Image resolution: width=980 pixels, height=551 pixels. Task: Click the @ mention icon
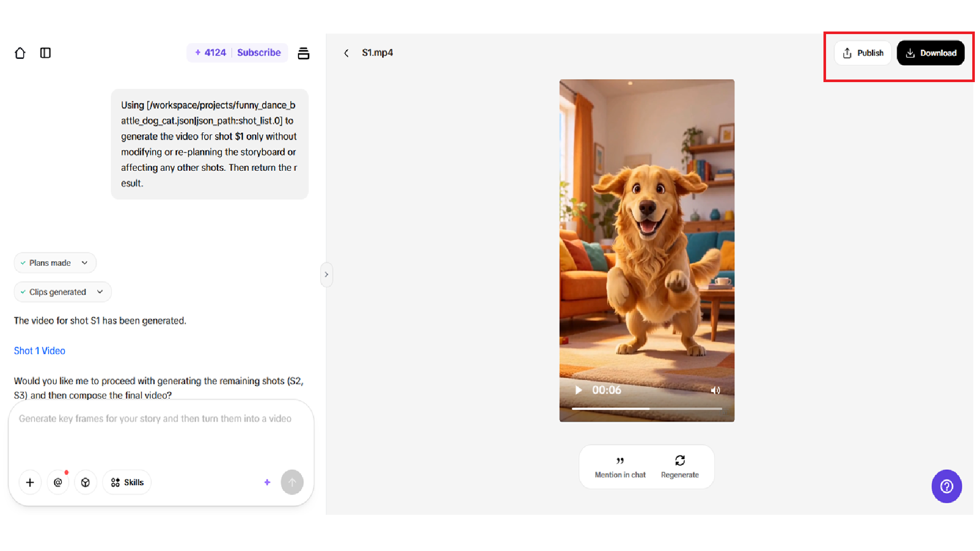point(58,482)
